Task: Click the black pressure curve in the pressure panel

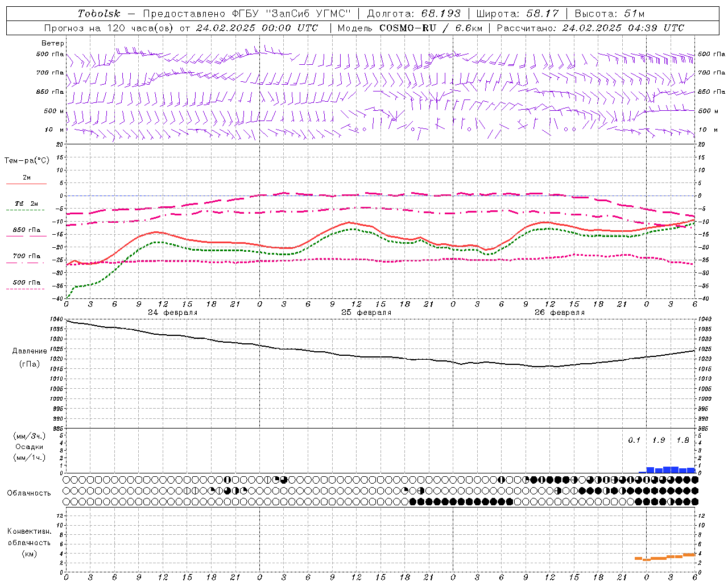Action: [x=381, y=357]
